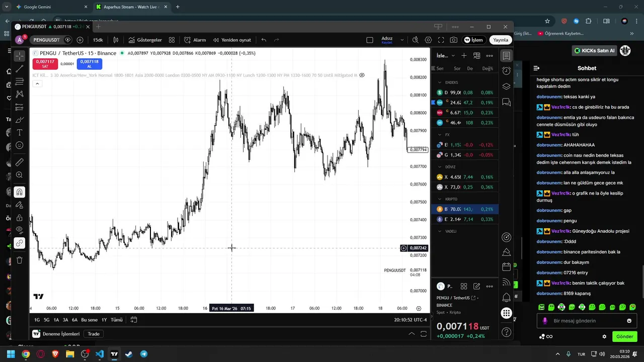The image size is (644, 362).
Task: Click Yeniden oynat replay button
Action: pos(231,40)
